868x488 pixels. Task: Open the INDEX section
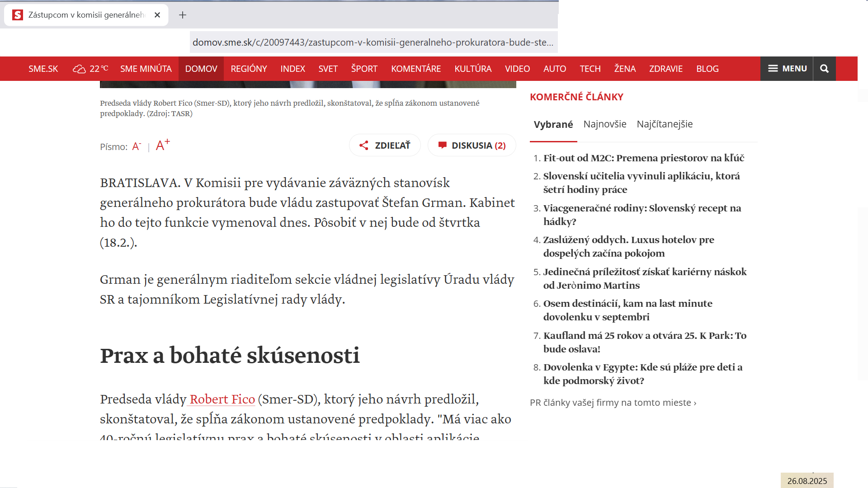click(292, 69)
